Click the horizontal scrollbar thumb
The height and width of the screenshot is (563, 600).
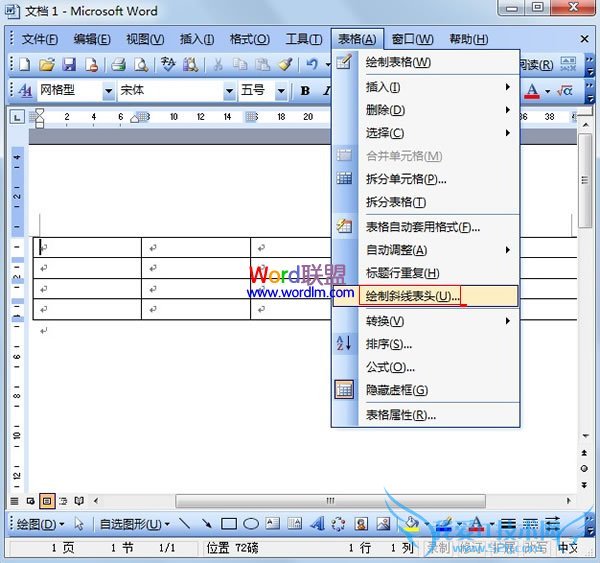(x=330, y=501)
